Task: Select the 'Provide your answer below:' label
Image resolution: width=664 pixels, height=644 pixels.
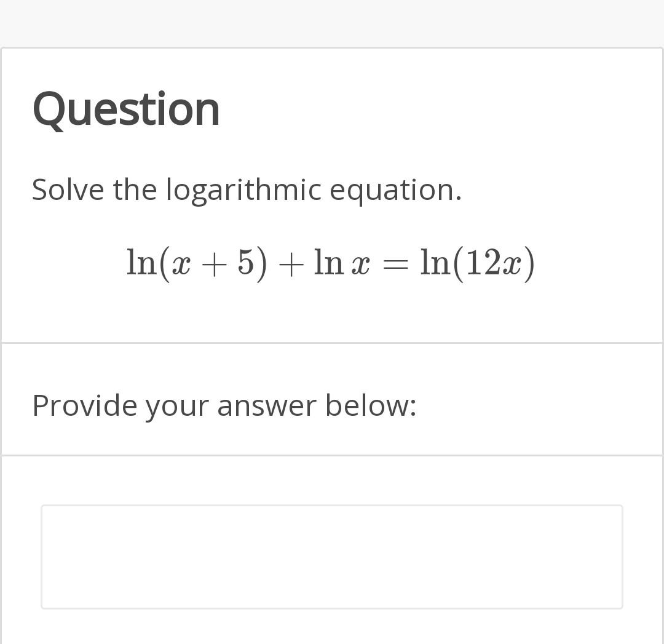Action: click(x=225, y=405)
